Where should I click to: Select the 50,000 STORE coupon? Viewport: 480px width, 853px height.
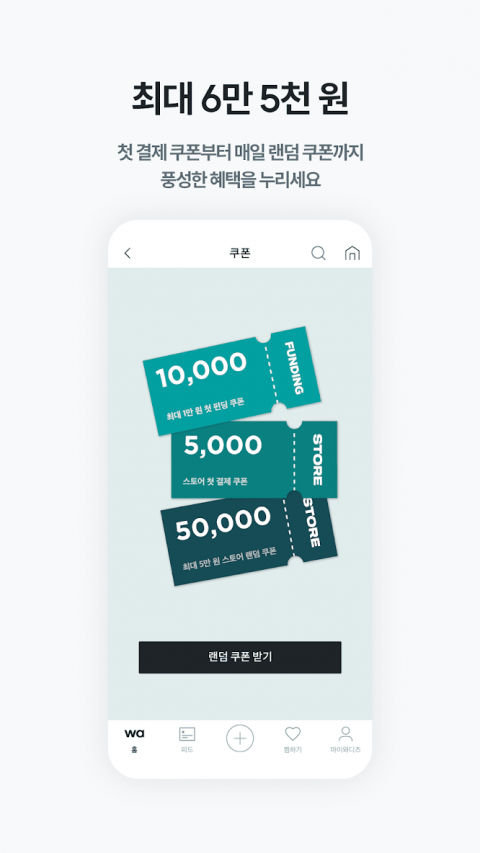click(249, 537)
